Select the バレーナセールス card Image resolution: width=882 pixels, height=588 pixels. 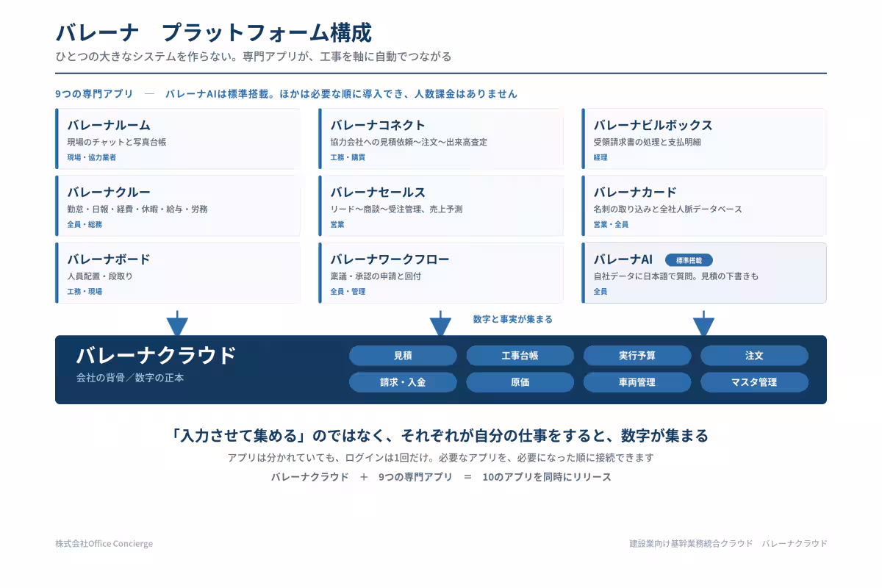441,206
